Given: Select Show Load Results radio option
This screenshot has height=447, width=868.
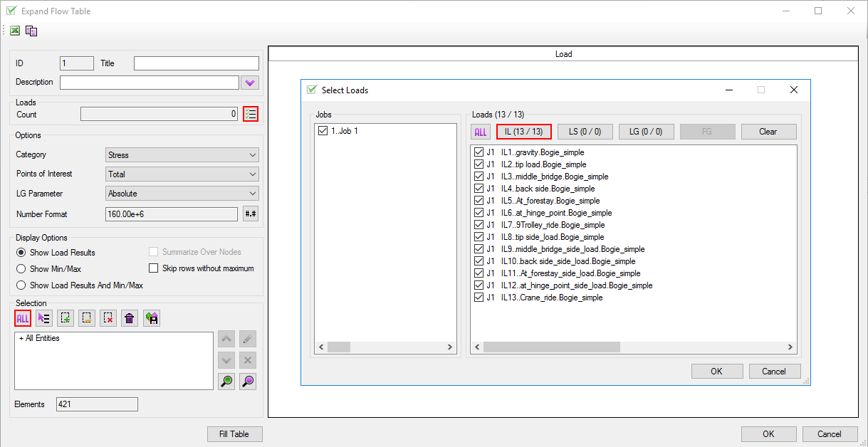Looking at the screenshot, I should (21, 253).
